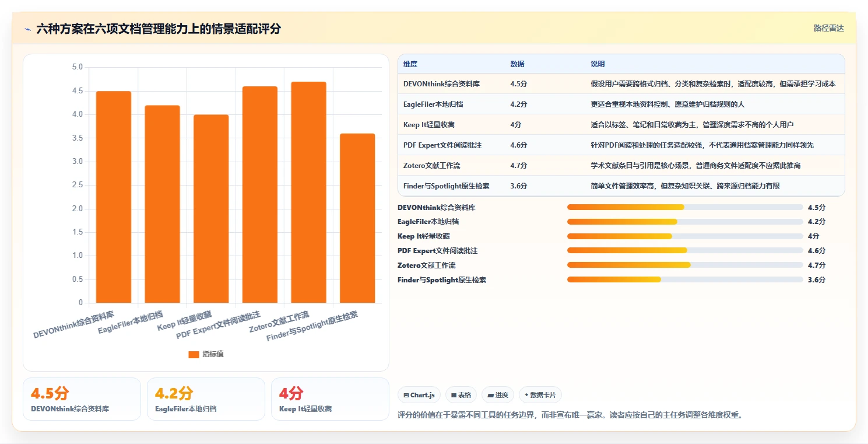Viewport: 868px width, 444px height.
Task: Click the 数据 column header
Action: pyautogui.click(x=517, y=64)
